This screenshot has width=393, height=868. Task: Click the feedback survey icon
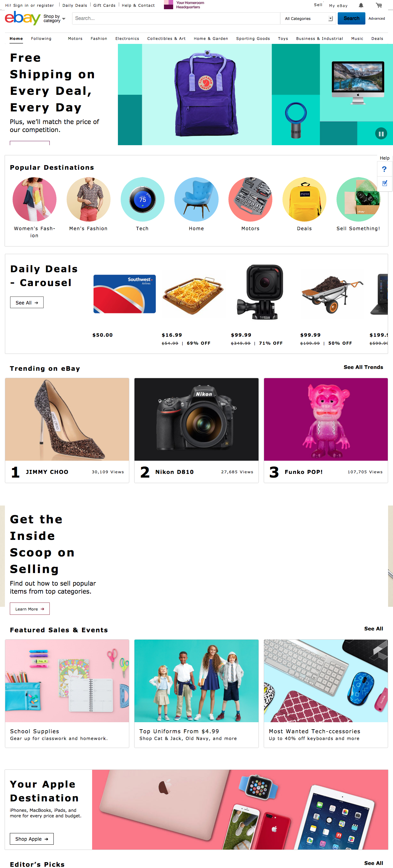click(x=384, y=183)
